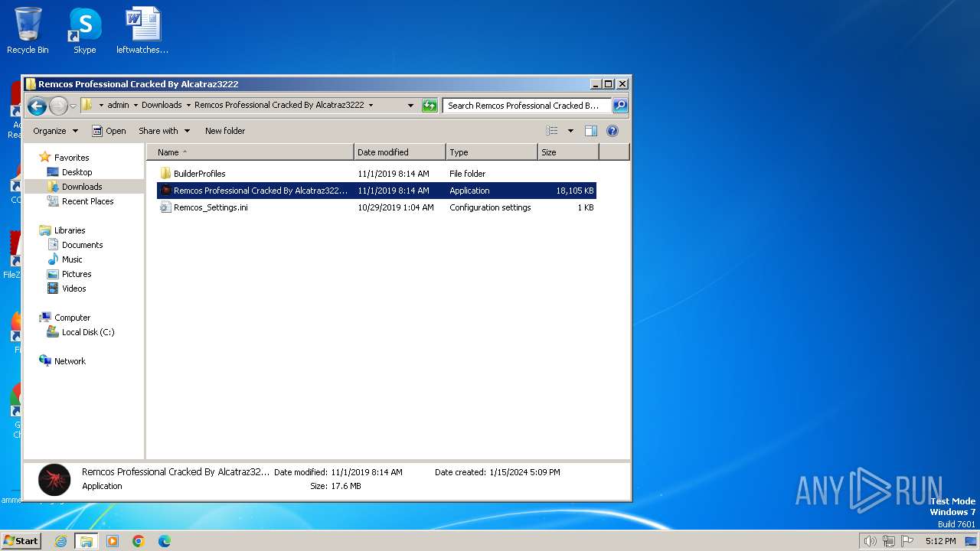
Task: Expand the Share with menu
Action: pyautogui.click(x=164, y=131)
